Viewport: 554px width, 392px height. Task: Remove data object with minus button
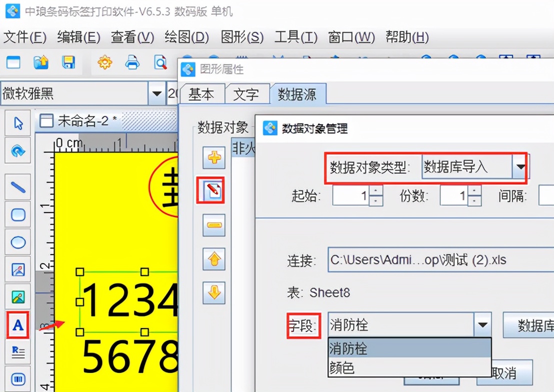click(214, 225)
